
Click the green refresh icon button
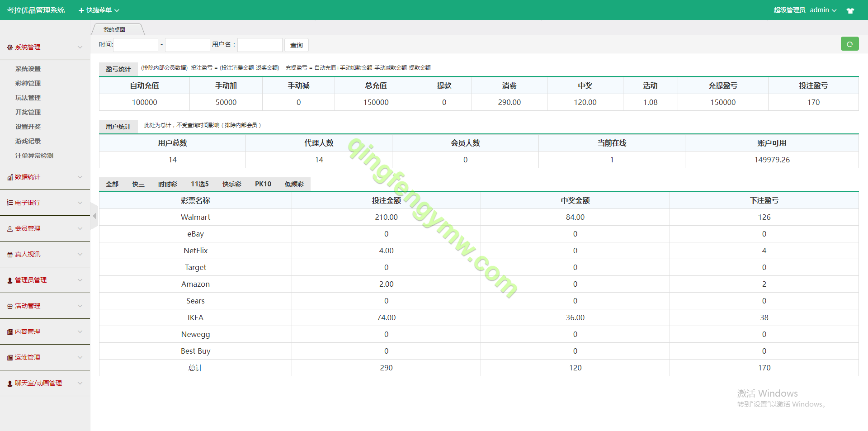tap(849, 44)
